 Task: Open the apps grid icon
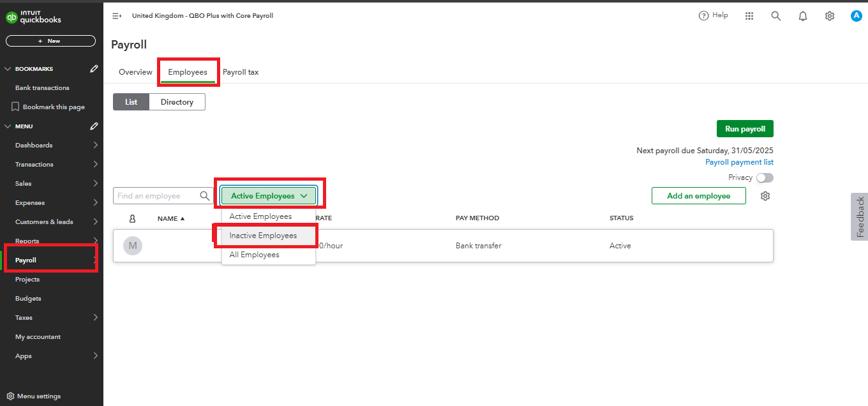(x=749, y=16)
